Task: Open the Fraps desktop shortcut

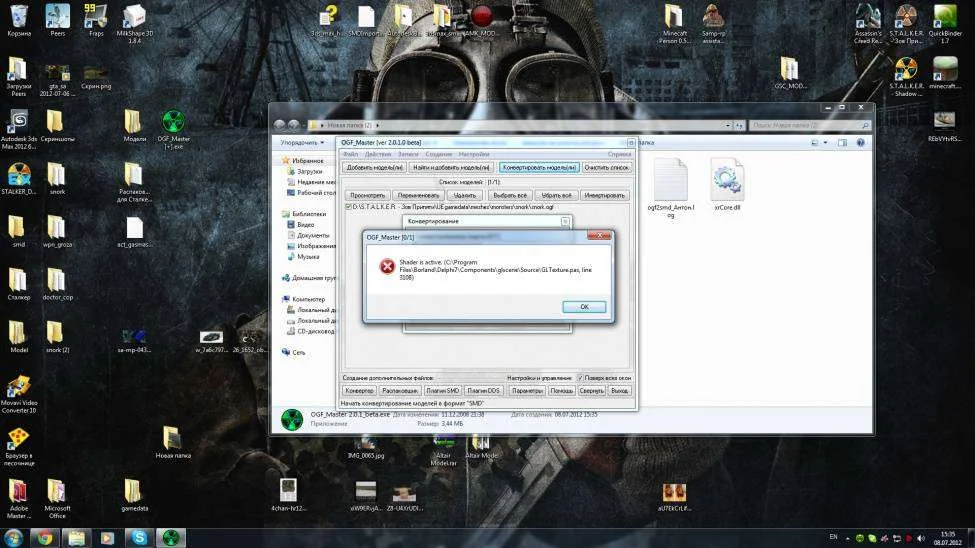Action: tap(96, 21)
